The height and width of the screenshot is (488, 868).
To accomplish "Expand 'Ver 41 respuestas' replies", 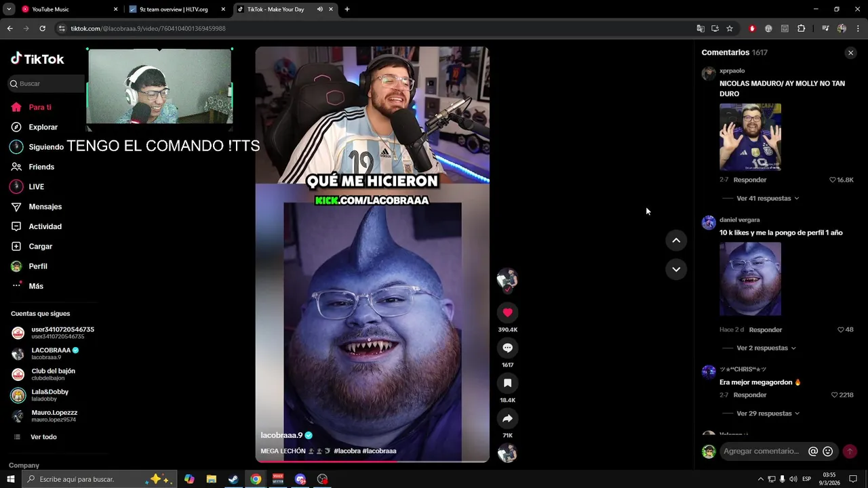I will click(768, 199).
